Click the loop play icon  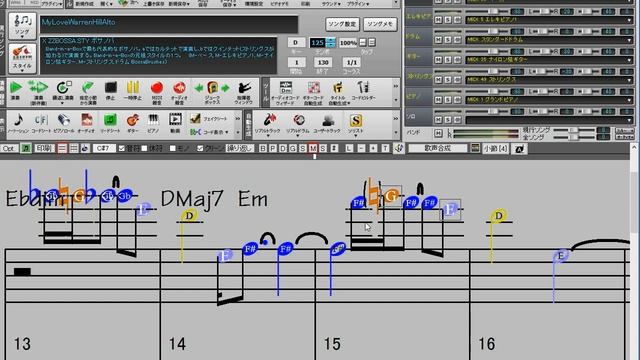click(63, 87)
